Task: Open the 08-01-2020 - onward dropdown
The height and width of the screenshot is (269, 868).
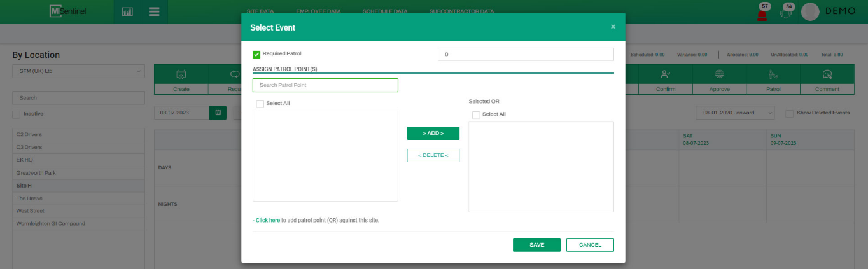Action: pos(735,113)
